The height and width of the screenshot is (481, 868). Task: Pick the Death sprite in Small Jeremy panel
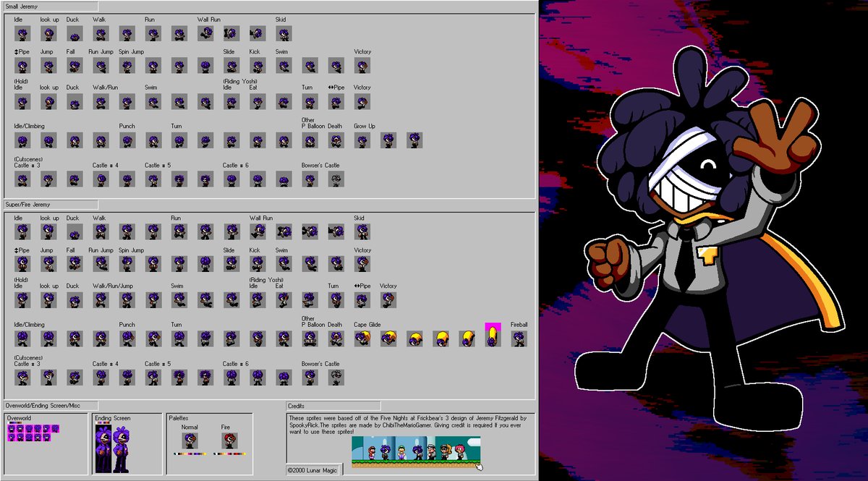click(x=336, y=140)
